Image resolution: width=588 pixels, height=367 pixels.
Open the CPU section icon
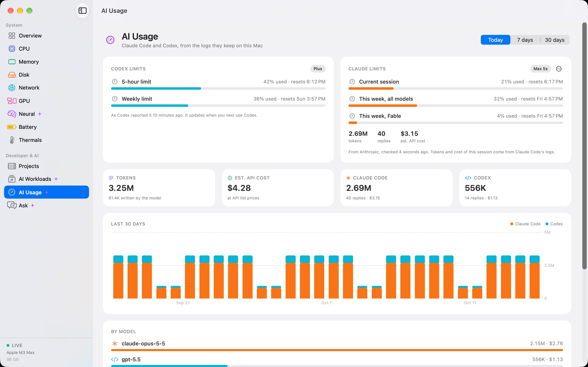point(12,49)
